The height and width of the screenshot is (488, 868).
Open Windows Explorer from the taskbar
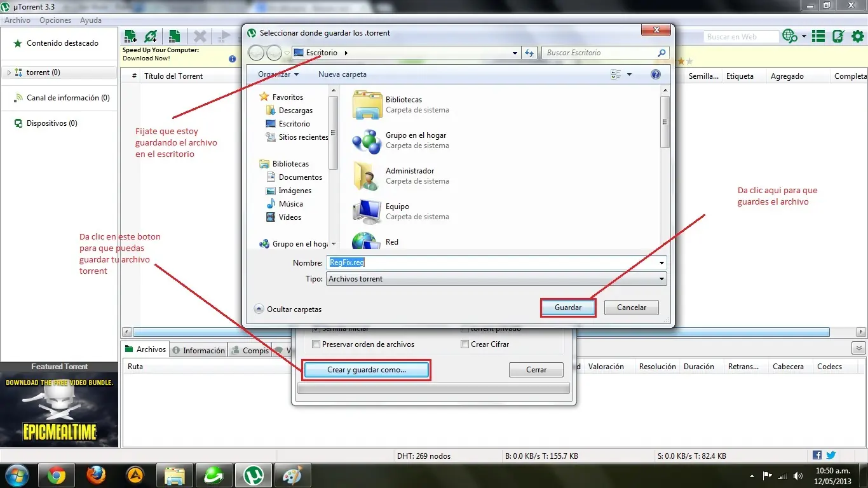(x=175, y=475)
